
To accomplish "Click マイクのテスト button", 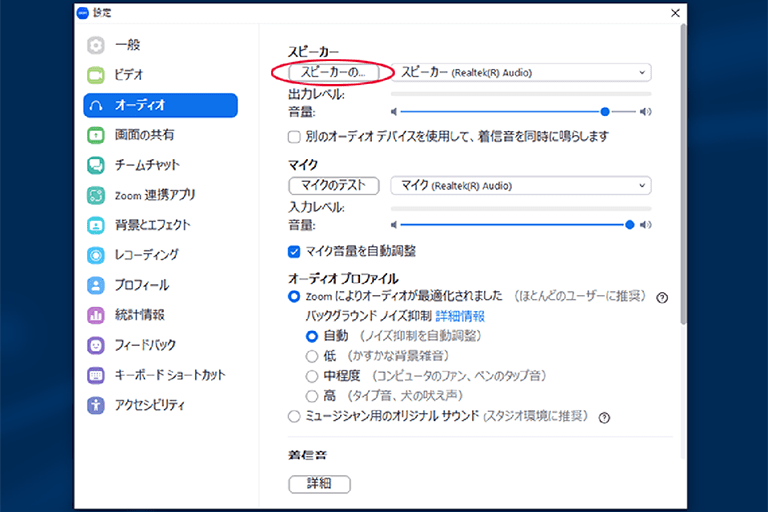I will coord(334,186).
